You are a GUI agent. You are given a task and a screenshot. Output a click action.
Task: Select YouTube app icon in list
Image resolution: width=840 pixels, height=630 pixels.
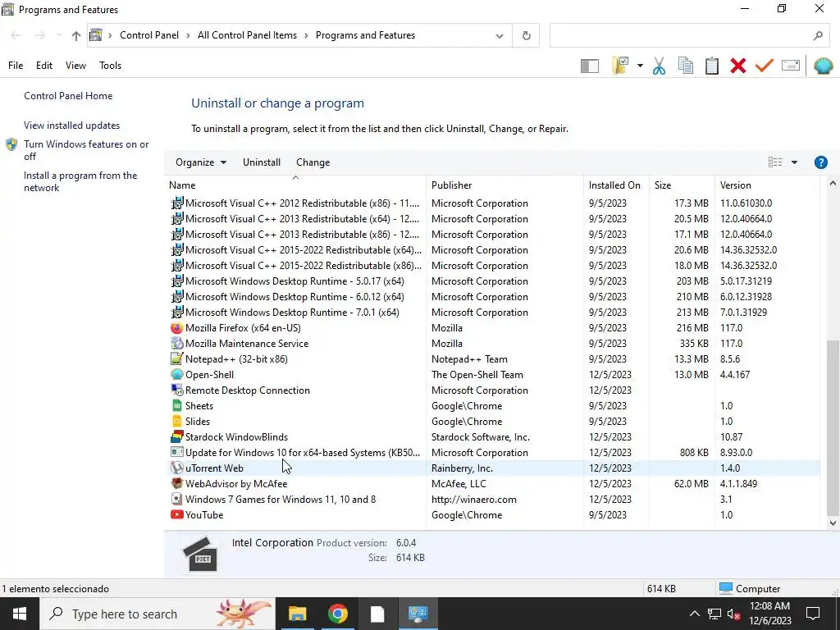click(x=177, y=515)
